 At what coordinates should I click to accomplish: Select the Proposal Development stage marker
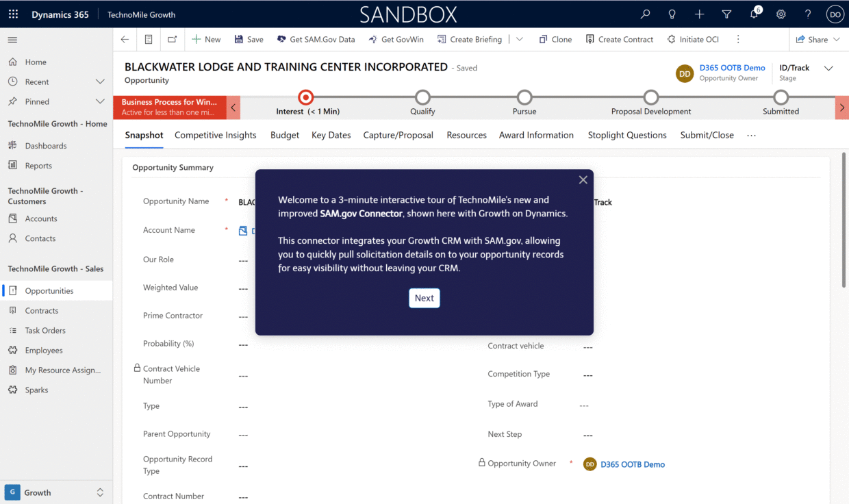651,97
